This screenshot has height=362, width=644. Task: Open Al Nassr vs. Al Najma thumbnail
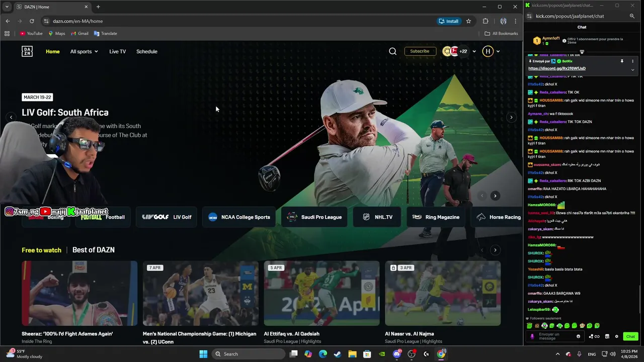tap(443, 293)
